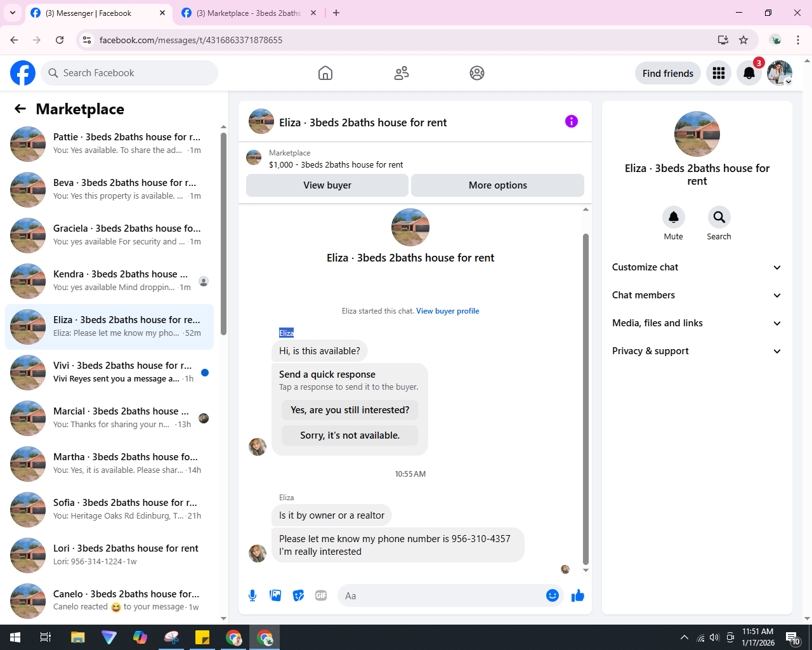
Task: Show hidden system tray icons
Action: coord(684,637)
